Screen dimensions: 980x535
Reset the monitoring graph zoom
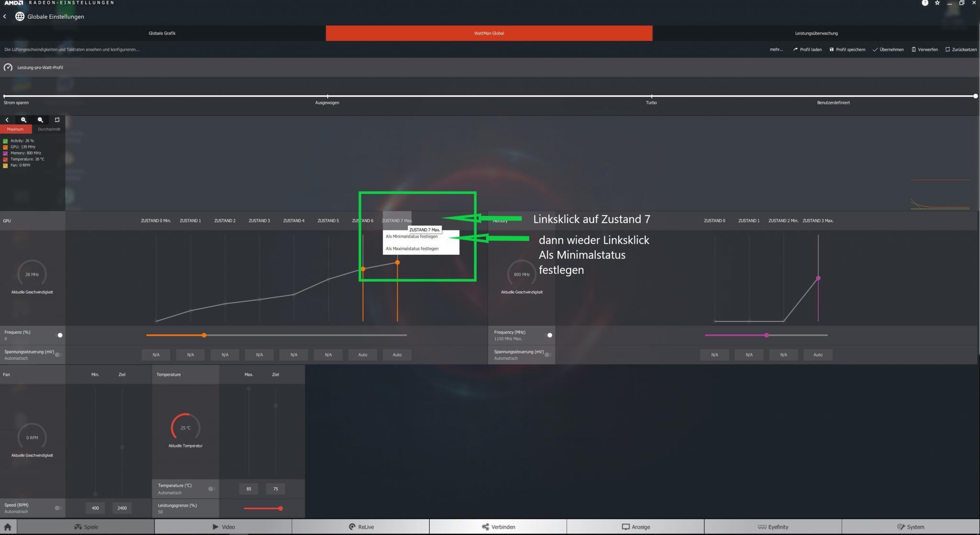[x=57, y=120]
